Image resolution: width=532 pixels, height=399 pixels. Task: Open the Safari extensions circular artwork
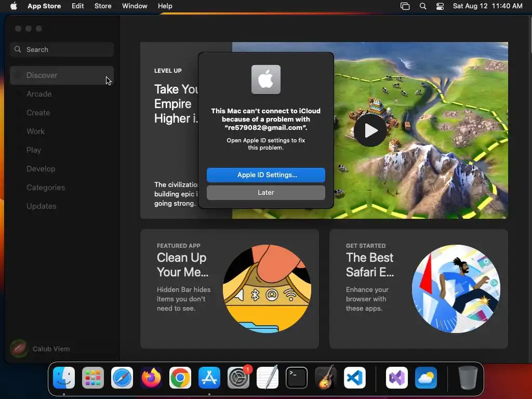click(x=456, y=289)
